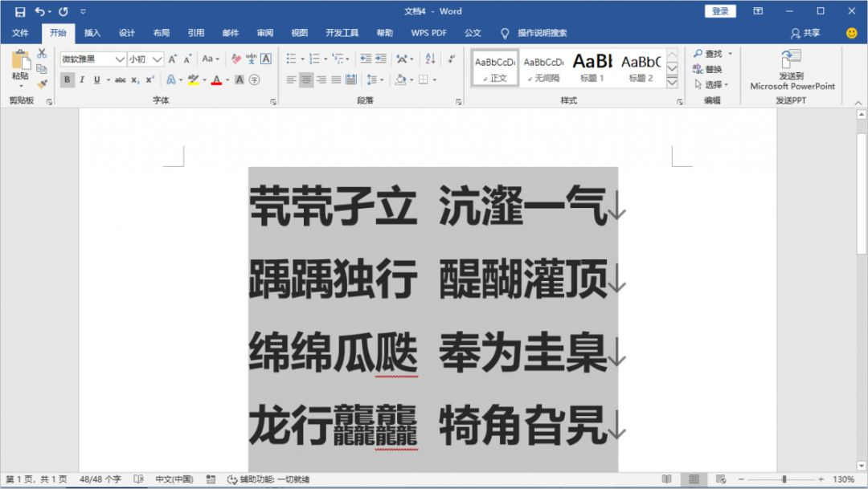Apply the 标题 1 style from gallery
868x489 pixels.
pyautogui.click(x=592, y=67)
